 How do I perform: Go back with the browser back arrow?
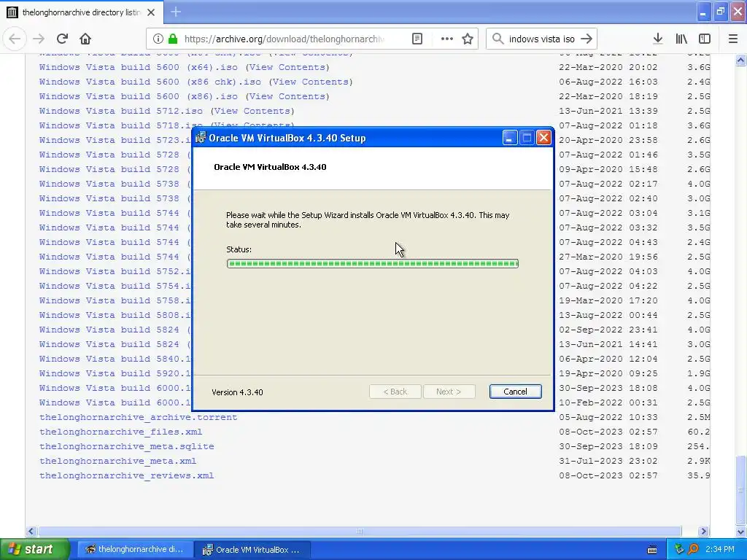[15, 39]
